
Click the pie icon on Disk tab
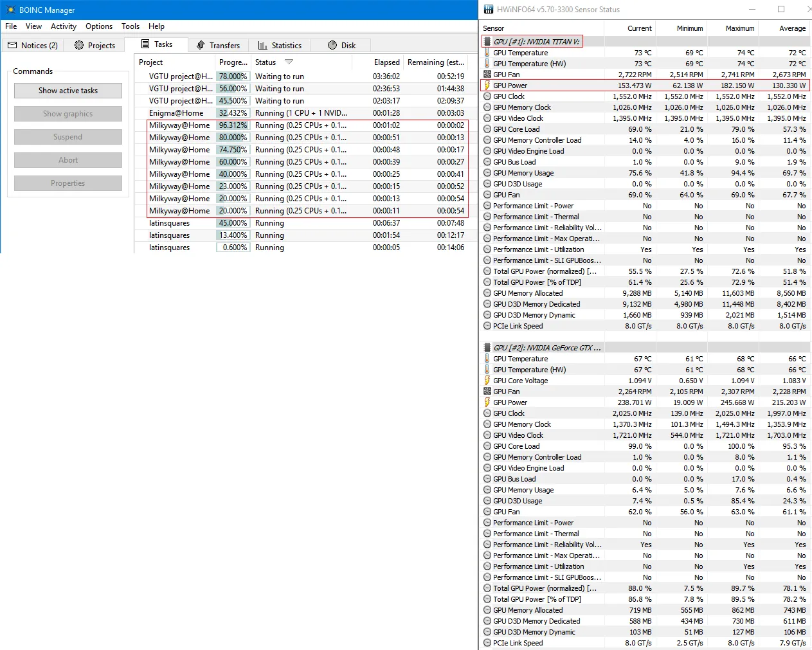(332, 45)
